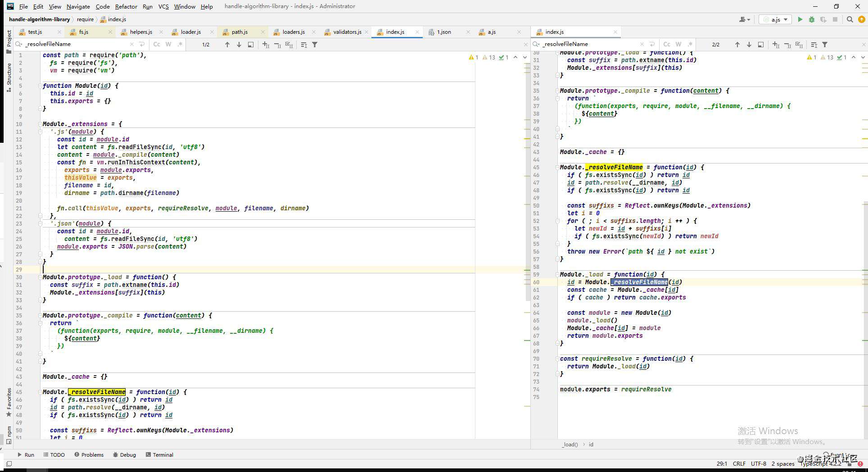Collapse function Module fold at line 5
Screen dimensions: 868x472
click(40, 86)
